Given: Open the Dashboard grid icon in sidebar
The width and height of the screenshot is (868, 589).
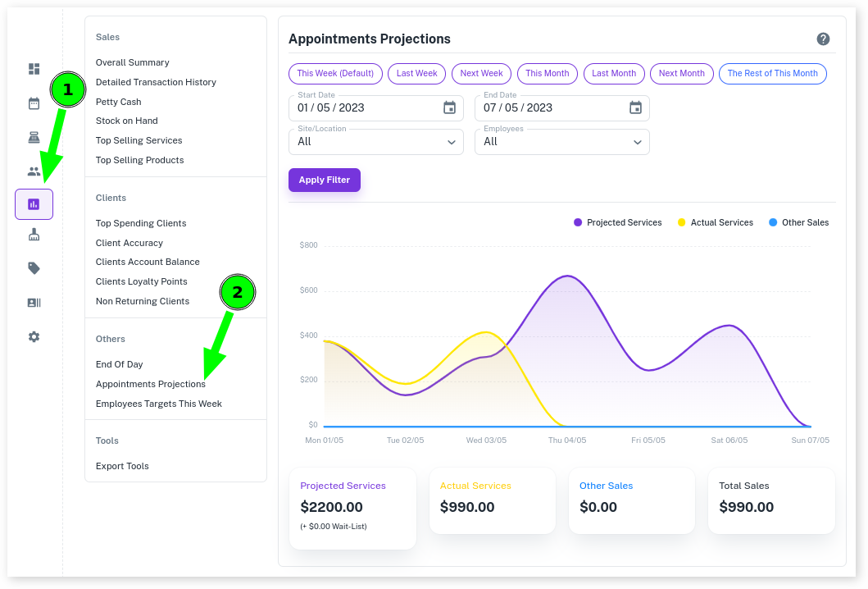Looking at the screenshot, I should (x=34, y=69).
